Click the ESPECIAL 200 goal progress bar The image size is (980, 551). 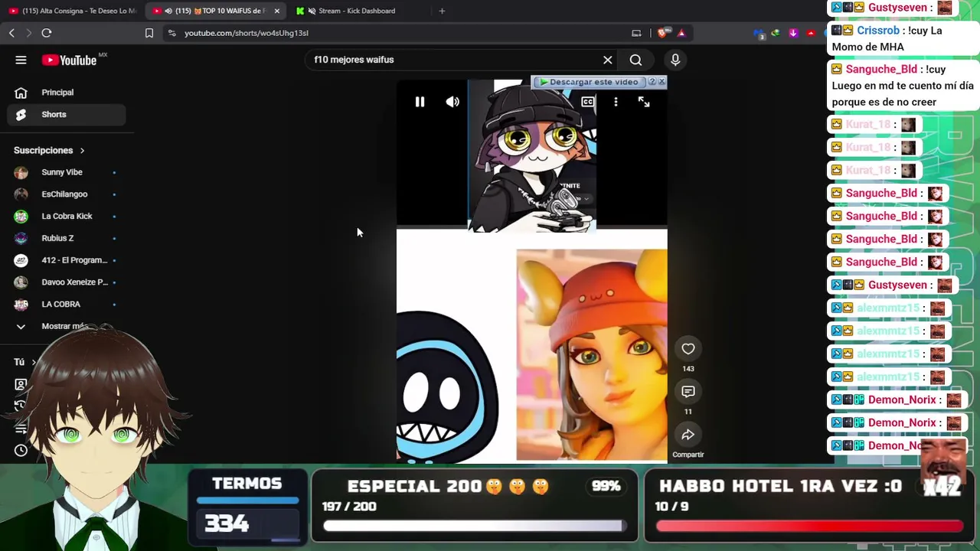click(x=473, y=526)
